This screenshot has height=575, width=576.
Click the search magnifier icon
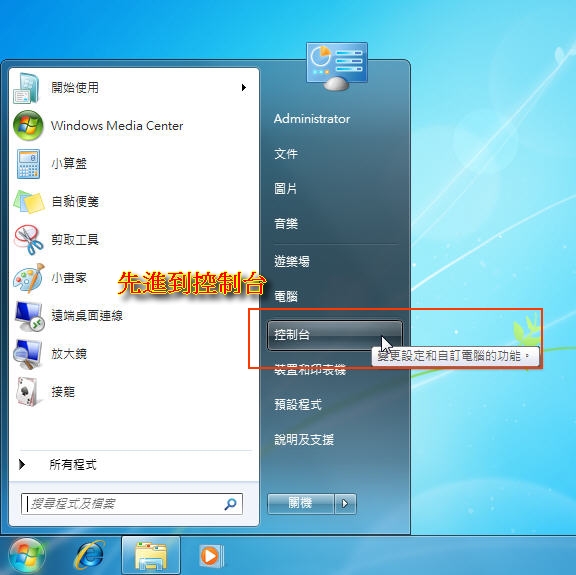(230, 504)
